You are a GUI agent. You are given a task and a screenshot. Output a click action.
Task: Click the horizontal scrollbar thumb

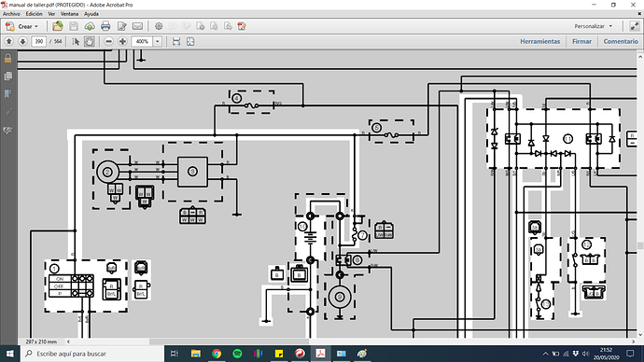pos(230,341)
